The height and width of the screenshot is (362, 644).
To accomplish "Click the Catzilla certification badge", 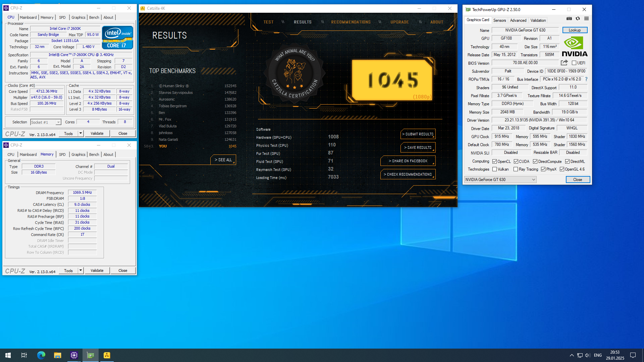I will click(x=294, y=74).
